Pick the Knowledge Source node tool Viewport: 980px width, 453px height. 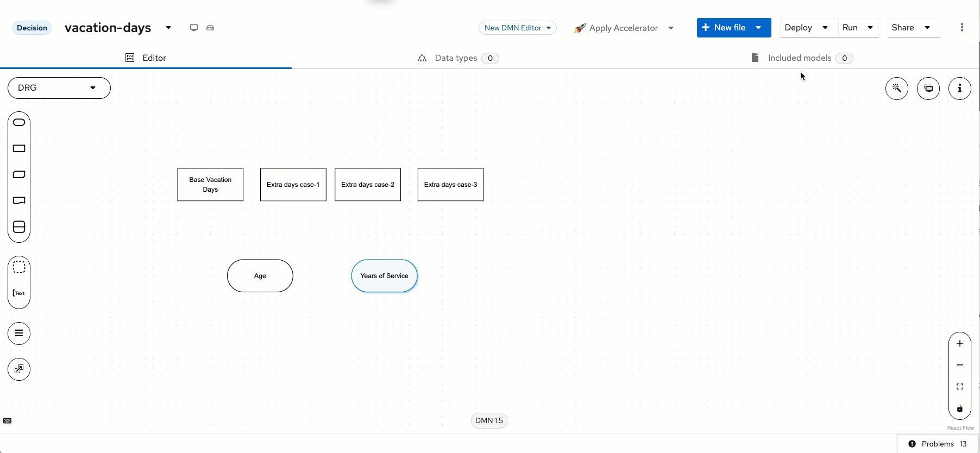tap(19, 201)
